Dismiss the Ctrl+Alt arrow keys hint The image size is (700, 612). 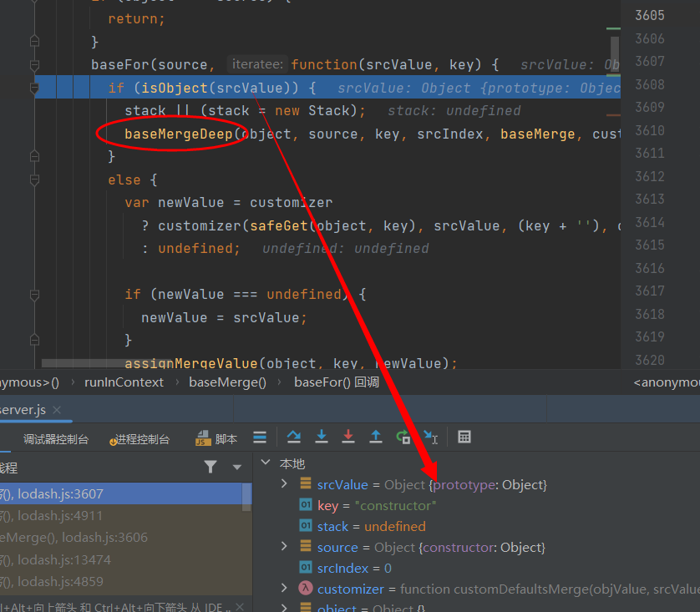240,606
